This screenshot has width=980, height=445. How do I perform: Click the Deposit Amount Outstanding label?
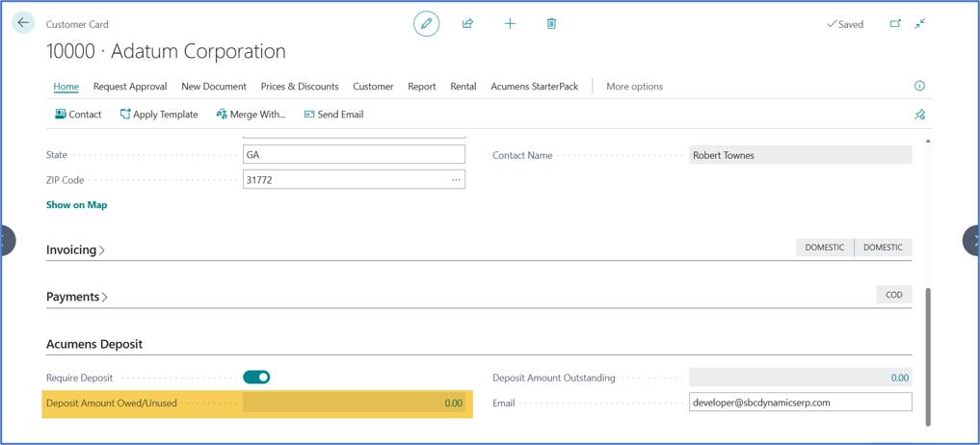(554, 378)
